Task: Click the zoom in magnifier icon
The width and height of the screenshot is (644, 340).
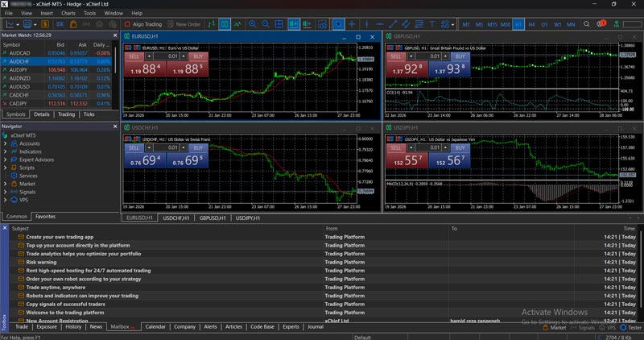Action: click(253, 24)
